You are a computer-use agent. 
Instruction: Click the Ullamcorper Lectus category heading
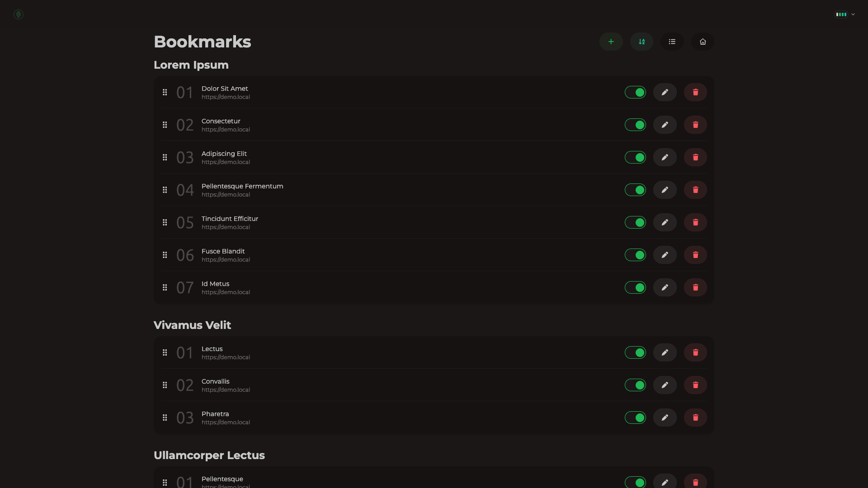209,455
